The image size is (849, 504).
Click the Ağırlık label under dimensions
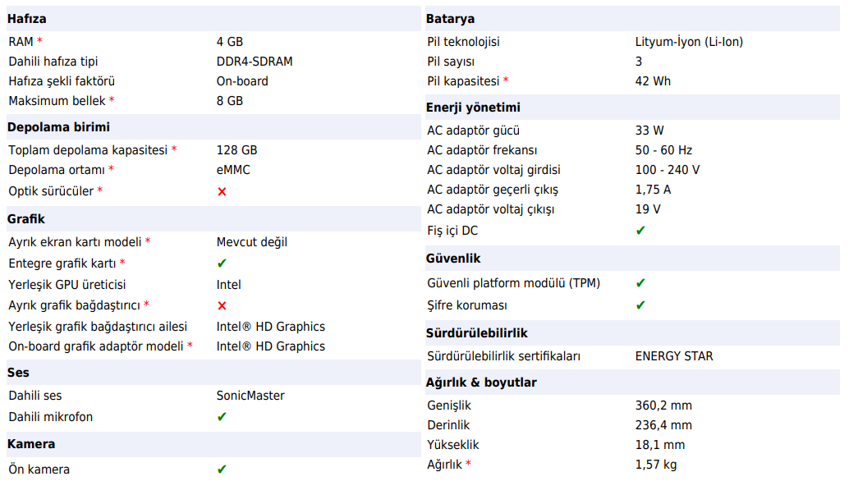445,465
